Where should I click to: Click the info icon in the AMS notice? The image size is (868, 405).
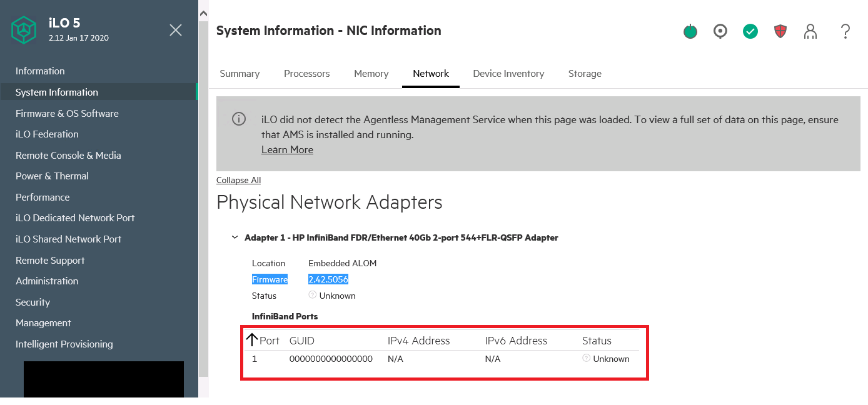coord(239,119)
